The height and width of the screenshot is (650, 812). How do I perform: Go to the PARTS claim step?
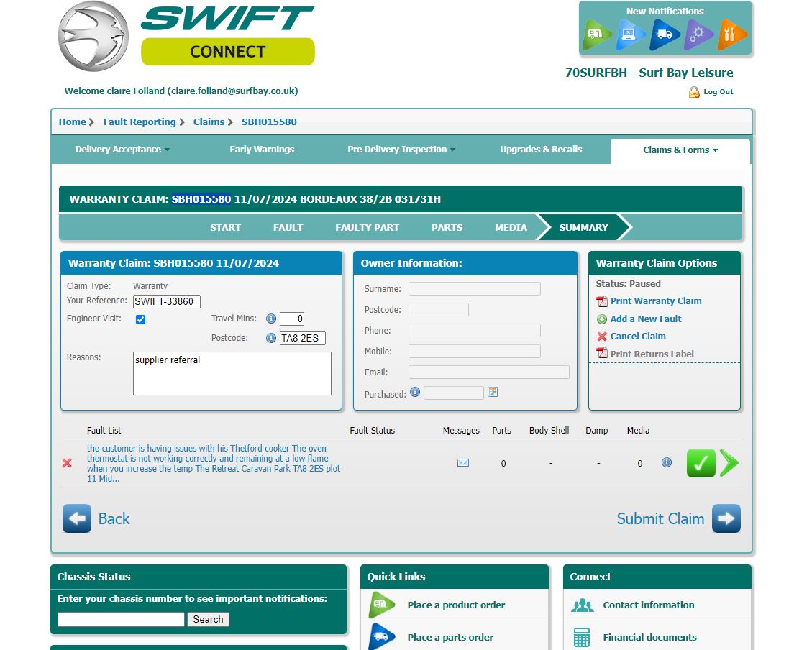pyautogui.click(x=447, y=228)
